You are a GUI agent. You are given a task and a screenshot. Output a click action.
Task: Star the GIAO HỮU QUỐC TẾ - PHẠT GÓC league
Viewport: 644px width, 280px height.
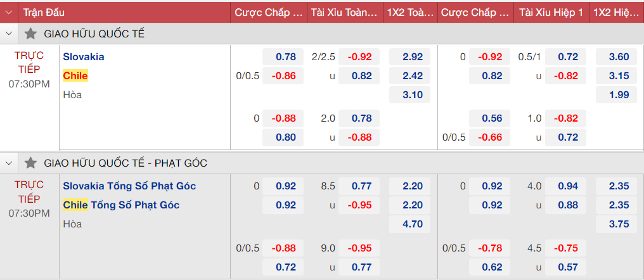31,163
